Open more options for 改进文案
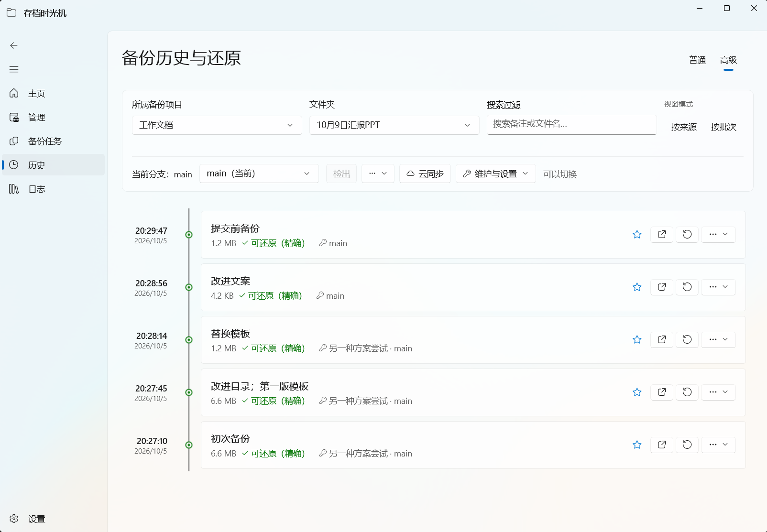Screen dimensions: 767x532 [718, 287]
